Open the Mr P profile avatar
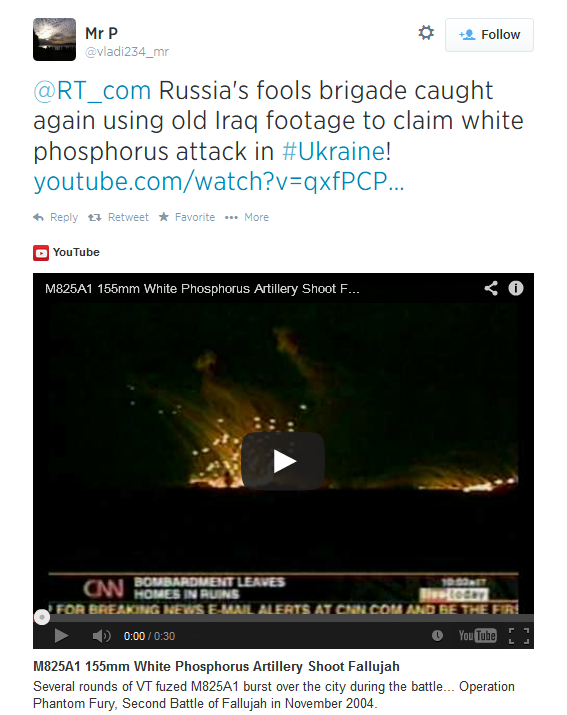The height and width of the screenshot is (715, 567). 54,39
